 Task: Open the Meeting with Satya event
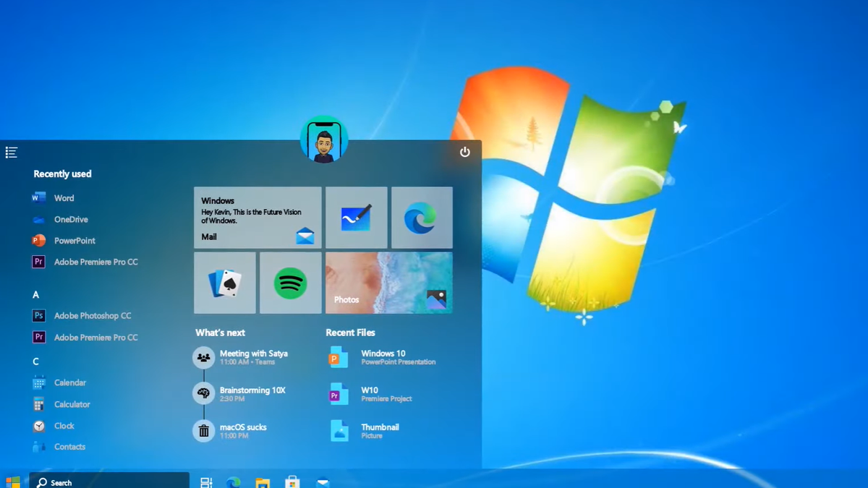coord(241,357)
